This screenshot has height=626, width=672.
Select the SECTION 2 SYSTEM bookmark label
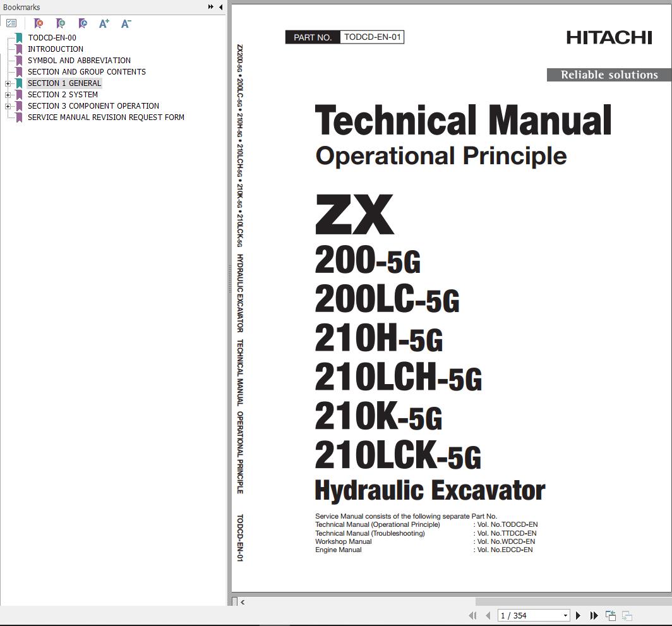point(63,94)
